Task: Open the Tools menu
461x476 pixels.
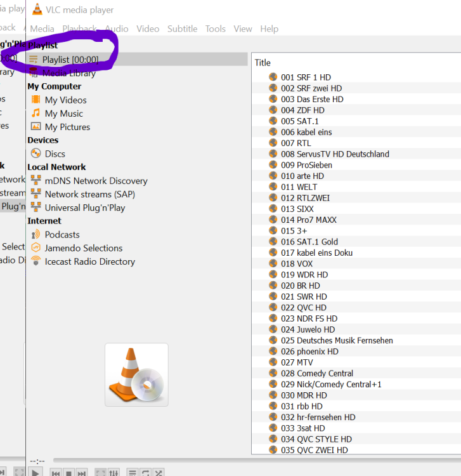Action: coord(216,29)
